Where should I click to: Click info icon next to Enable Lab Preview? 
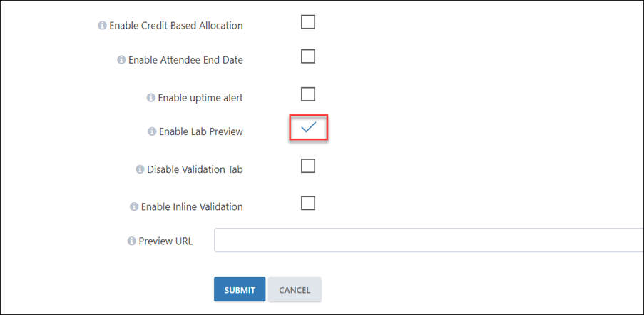152,131
